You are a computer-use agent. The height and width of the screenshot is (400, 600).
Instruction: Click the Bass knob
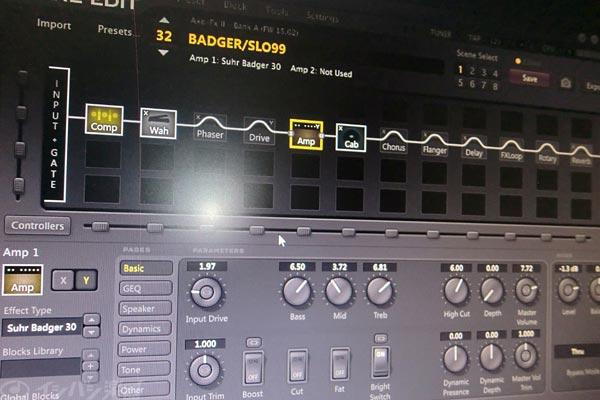pos(297,291)
